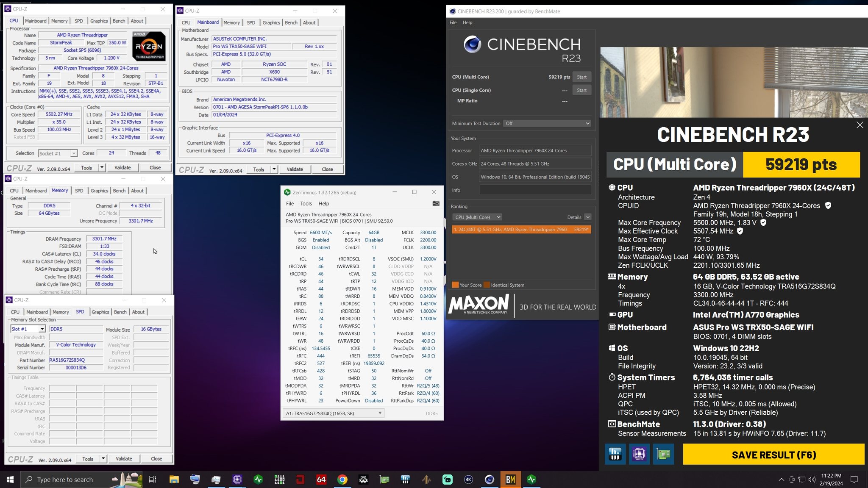Open the ZenTimings DIMM module dropdown
Screen dimensions: 868x488
point(334,413)
